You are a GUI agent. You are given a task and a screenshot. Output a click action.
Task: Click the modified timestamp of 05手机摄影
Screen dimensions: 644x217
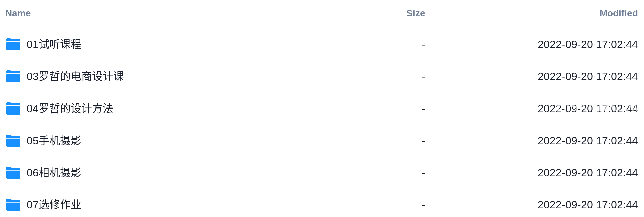tap(588, 141)
